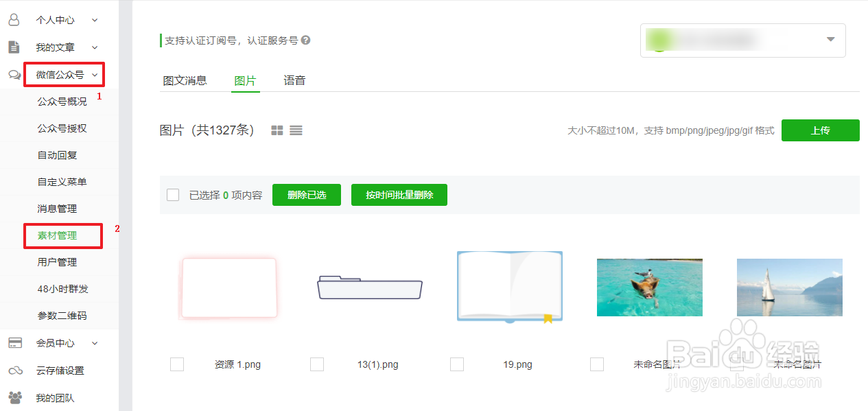Open the 个人中心 person icon in sidebar
Viewport: 868px width, 411px height.
14,19
